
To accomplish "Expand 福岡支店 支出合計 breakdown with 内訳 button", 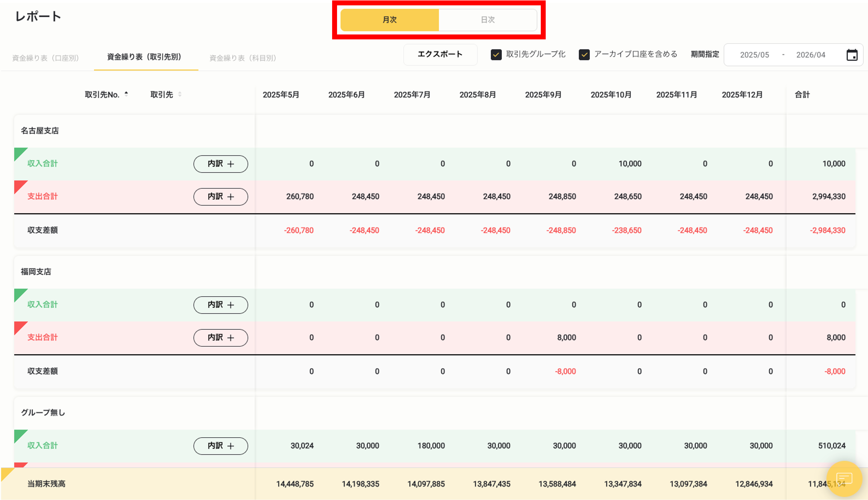I will point(221,338).
